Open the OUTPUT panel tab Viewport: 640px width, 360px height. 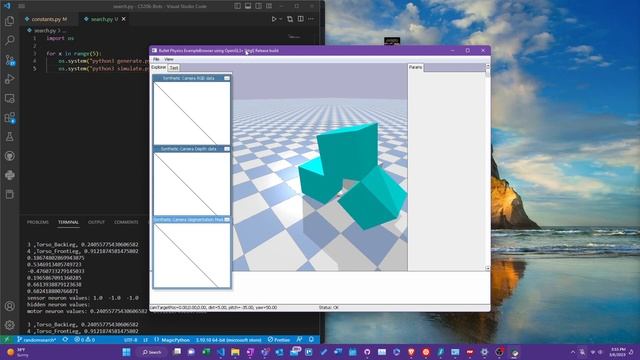pos(96,222)
